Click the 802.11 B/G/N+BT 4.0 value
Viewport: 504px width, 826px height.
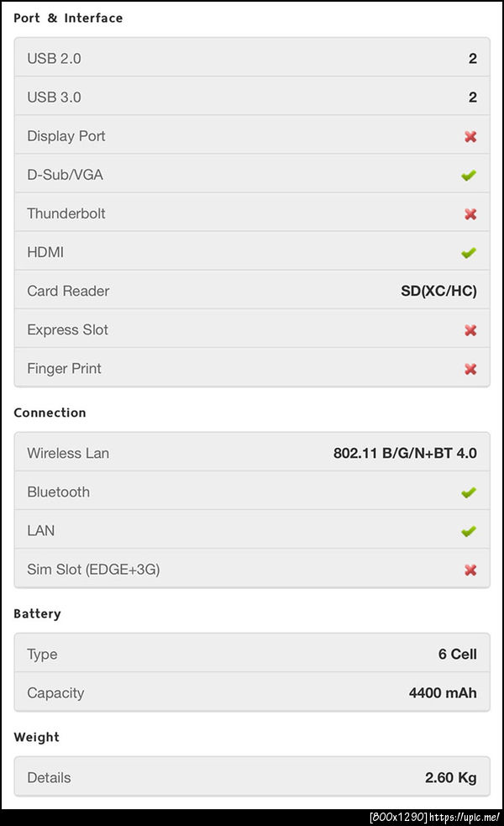(405, 454)
